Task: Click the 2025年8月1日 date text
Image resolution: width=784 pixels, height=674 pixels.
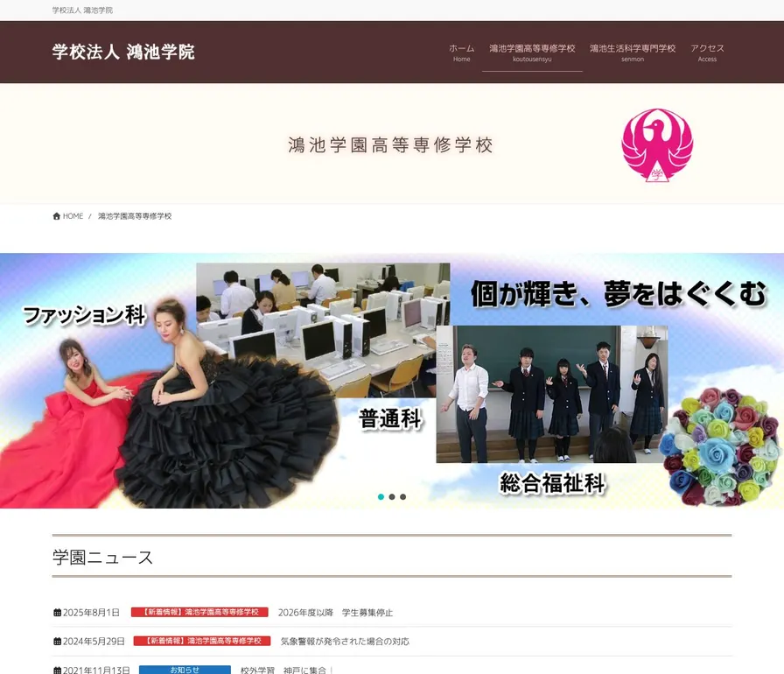Action: point(92,613)
